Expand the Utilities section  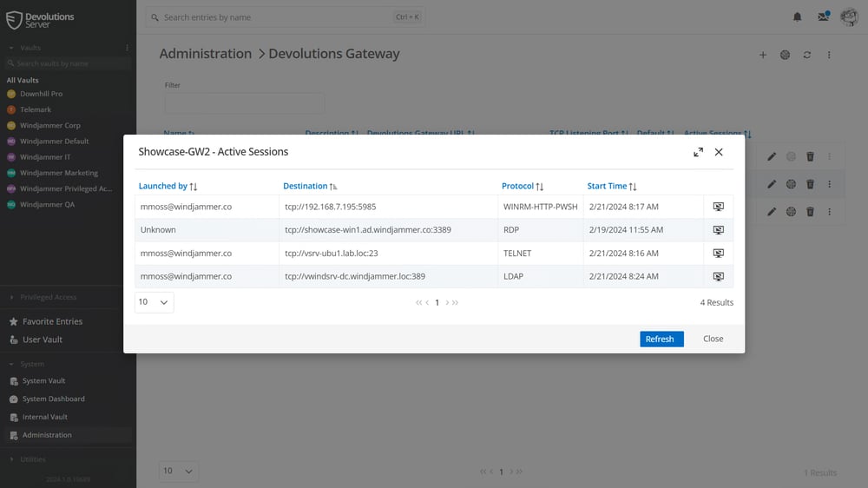(11, 459)
